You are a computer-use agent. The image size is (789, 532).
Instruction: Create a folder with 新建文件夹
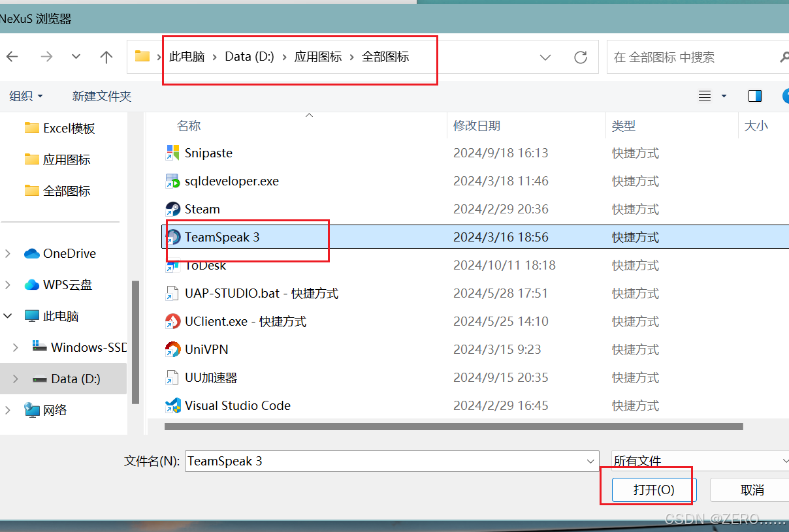pyautogui.click(x=102, y=96)
